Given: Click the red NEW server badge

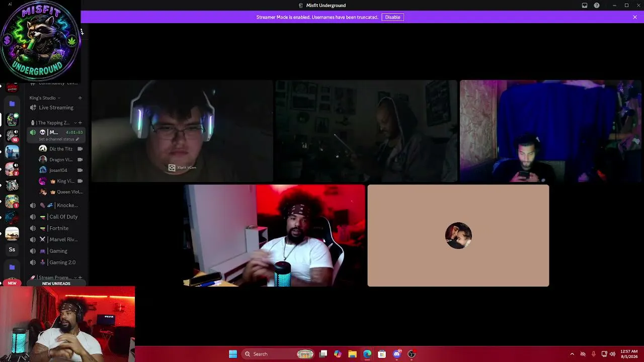Looking at the screenshot, I should pos(12,283).
